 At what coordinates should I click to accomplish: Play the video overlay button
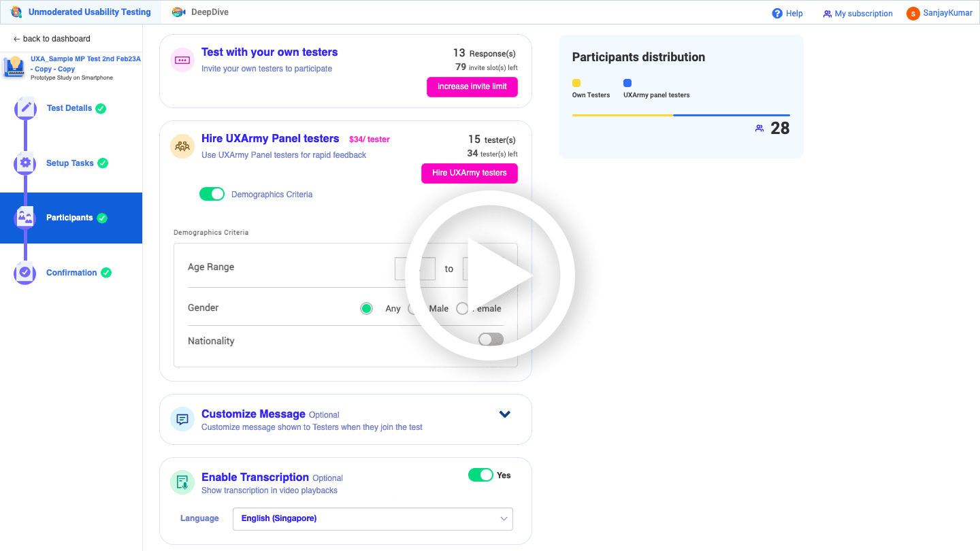point(490,275)
